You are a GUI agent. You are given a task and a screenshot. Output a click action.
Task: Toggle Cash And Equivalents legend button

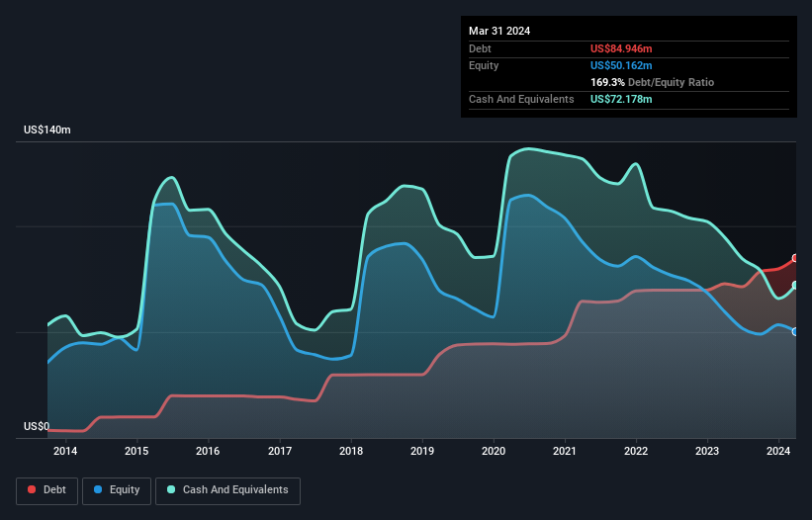227,490
